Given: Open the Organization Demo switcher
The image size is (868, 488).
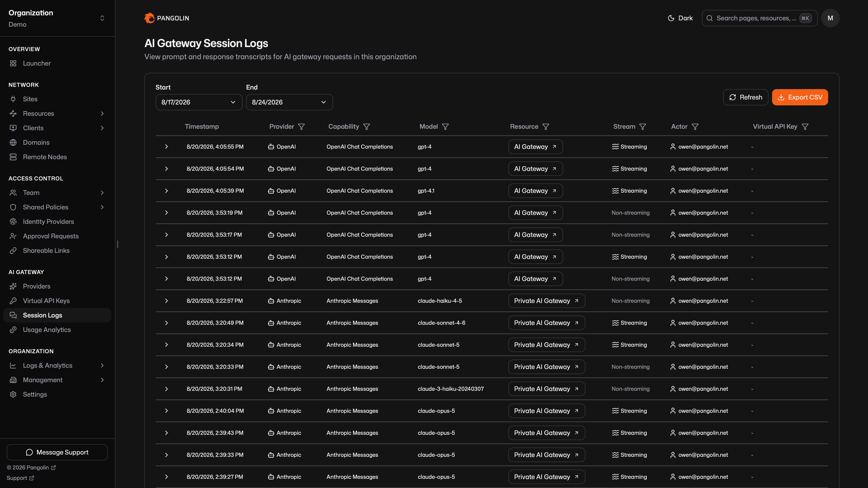Looking at the screenshot, I should [x=57, y=18].
